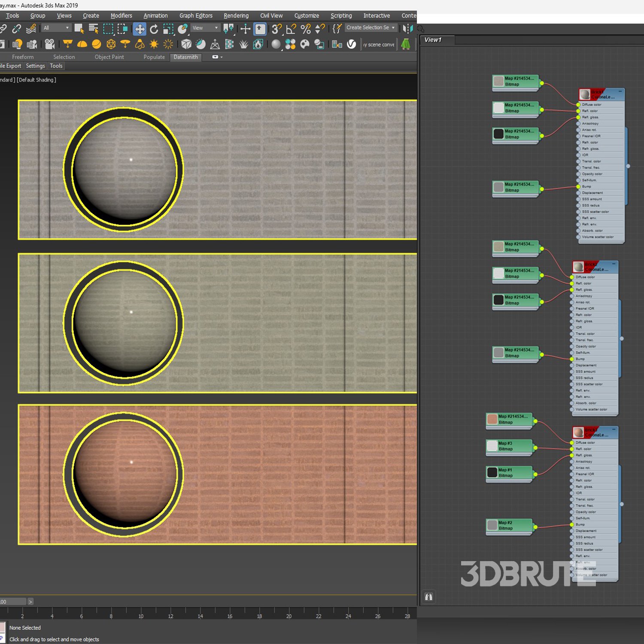Click the V-Ray logo toolbar icon
The height and width of the screenshot is (644, 644).
pos(351,44)
